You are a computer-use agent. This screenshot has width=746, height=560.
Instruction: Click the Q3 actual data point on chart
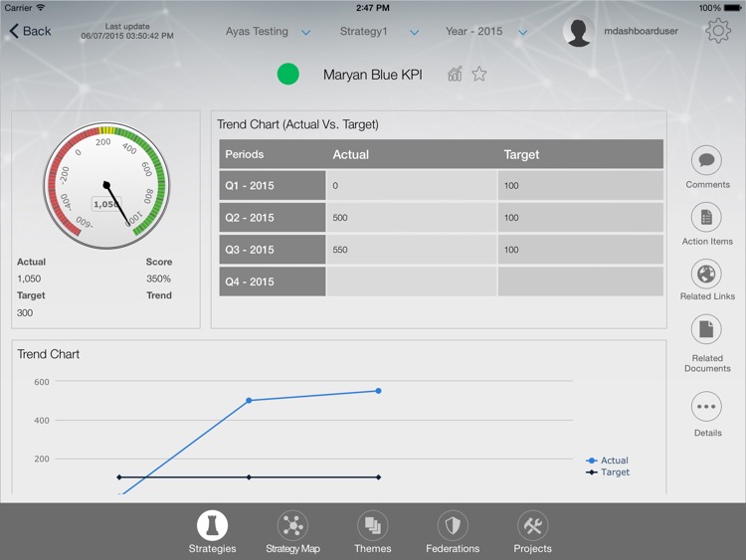point(378,391)
